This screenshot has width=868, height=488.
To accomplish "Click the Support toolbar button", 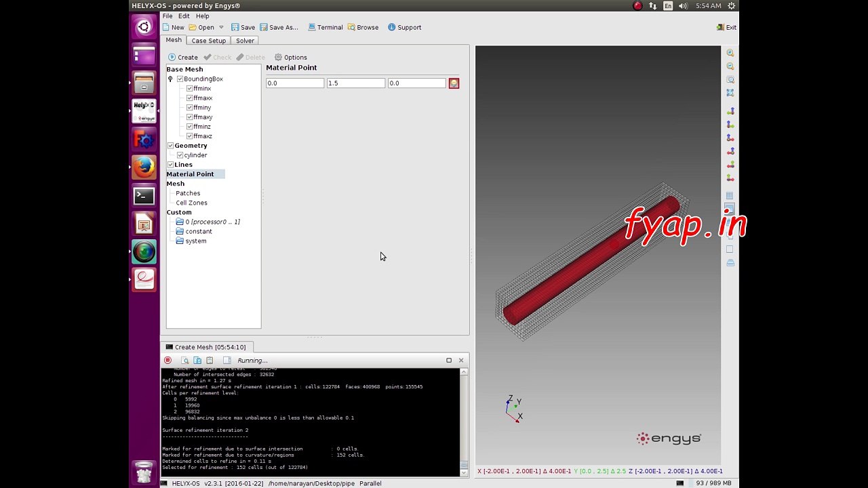I will (x=404, y=28).
